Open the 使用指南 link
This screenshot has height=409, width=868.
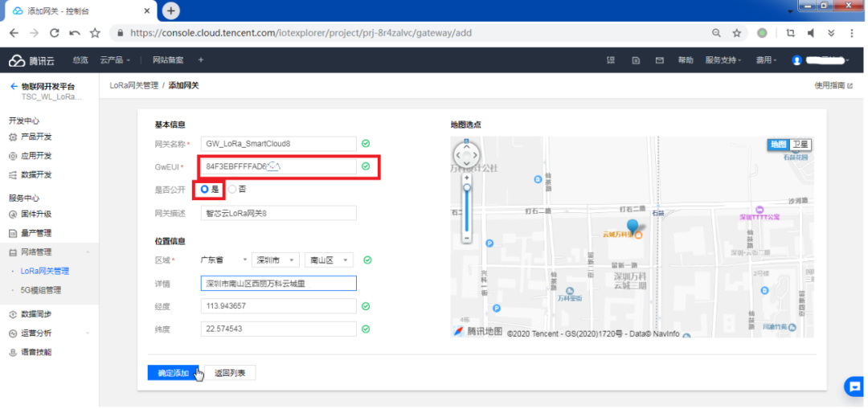pos(833,86)
